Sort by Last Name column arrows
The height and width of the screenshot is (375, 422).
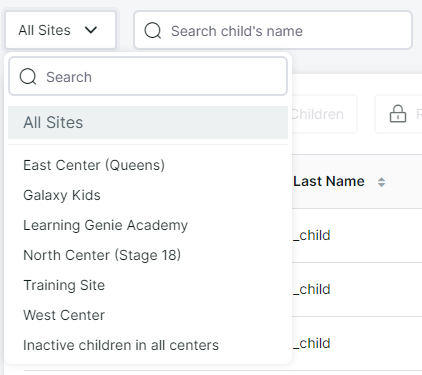(x=381, y=182)
